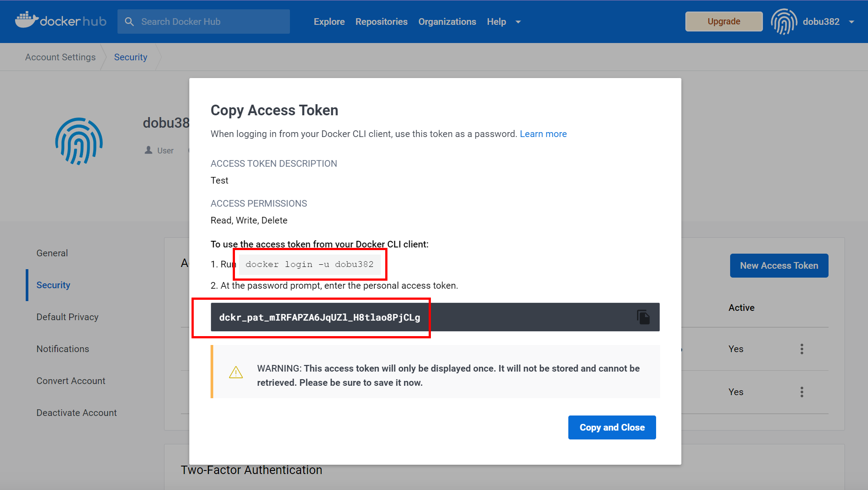Image resolution: width=868 pixels, height=490 pixels.
Task: Click the yellow warning triangle icon
Action: 236,372
